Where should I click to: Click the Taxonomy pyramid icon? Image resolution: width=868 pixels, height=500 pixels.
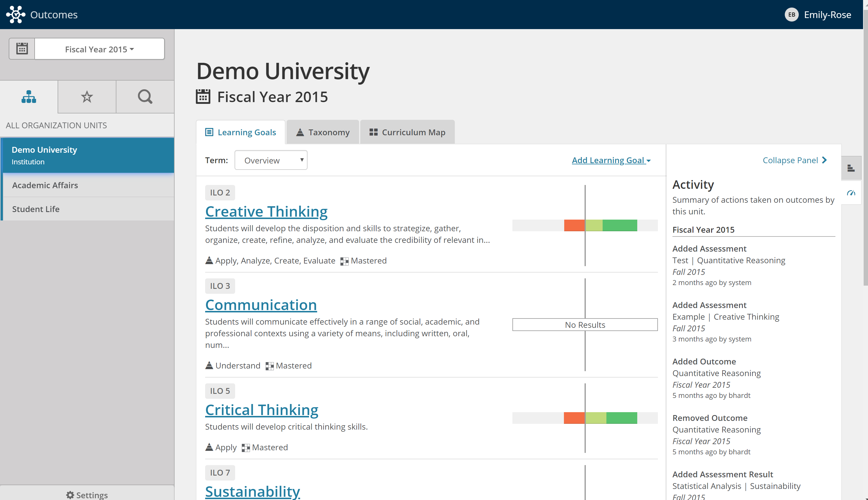coord(300,132)
